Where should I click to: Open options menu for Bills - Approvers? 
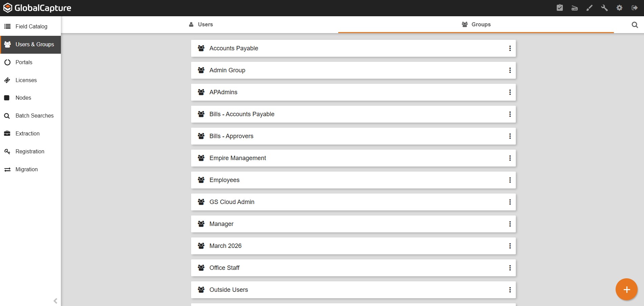coord(510,136)
